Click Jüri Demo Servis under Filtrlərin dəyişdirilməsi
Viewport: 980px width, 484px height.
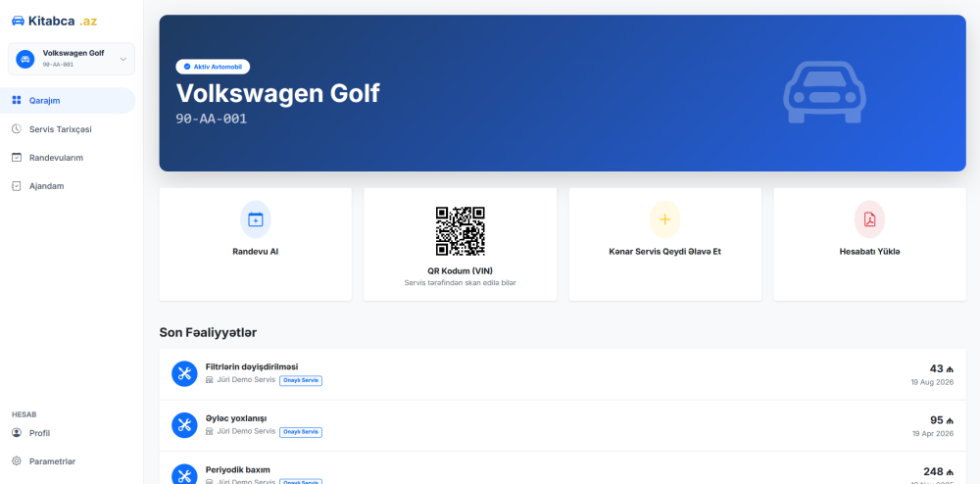point(246,380)
